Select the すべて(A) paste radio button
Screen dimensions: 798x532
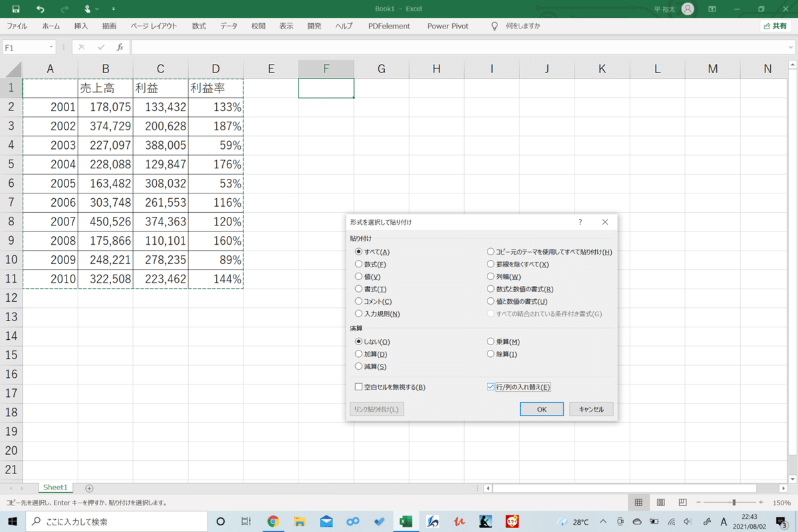(x=359, y=252)
